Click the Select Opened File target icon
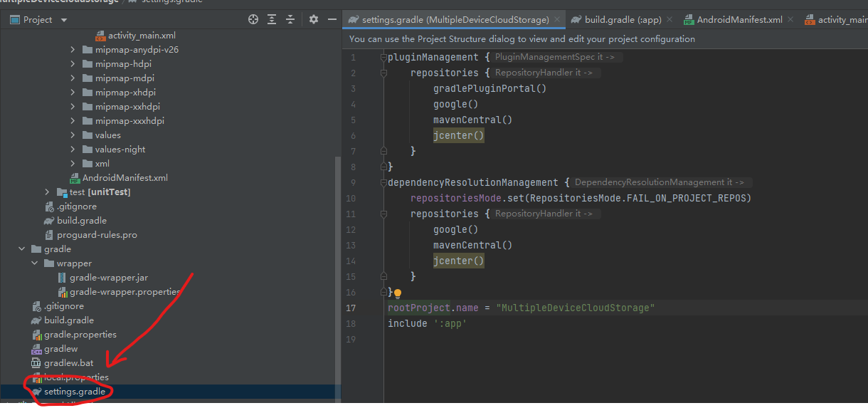The image size is (868, 408). (253, 20)
